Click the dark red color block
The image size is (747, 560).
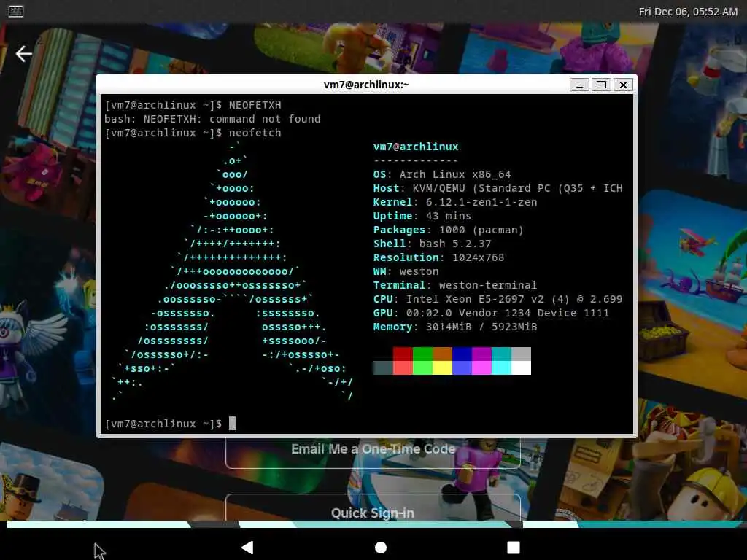pos(403,354)
